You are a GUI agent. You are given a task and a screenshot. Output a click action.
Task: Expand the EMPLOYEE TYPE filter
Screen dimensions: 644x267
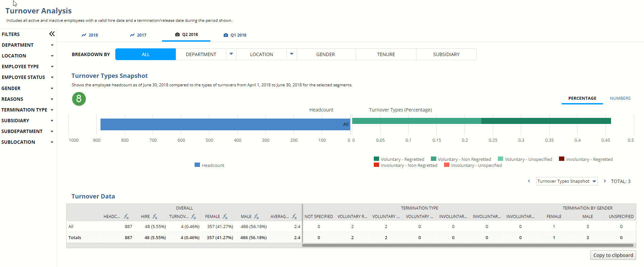tap(52, 66)
